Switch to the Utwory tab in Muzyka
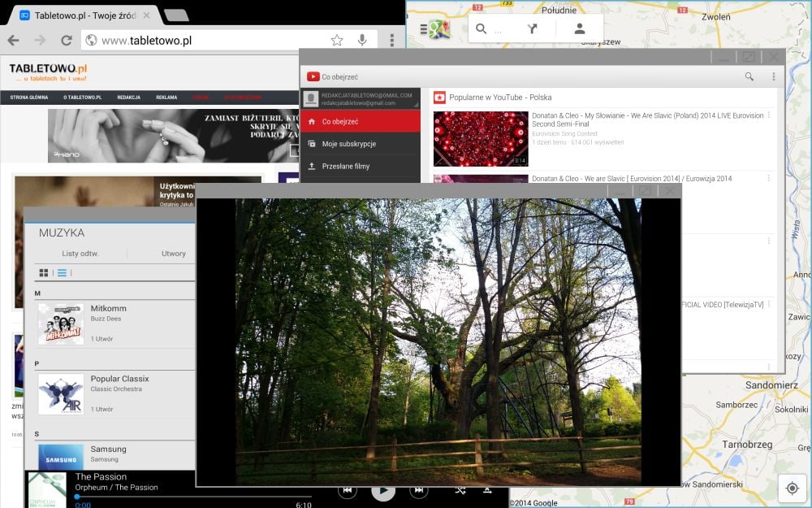Image resolution: width=812 pixels, height=508 pixels. 173,254
